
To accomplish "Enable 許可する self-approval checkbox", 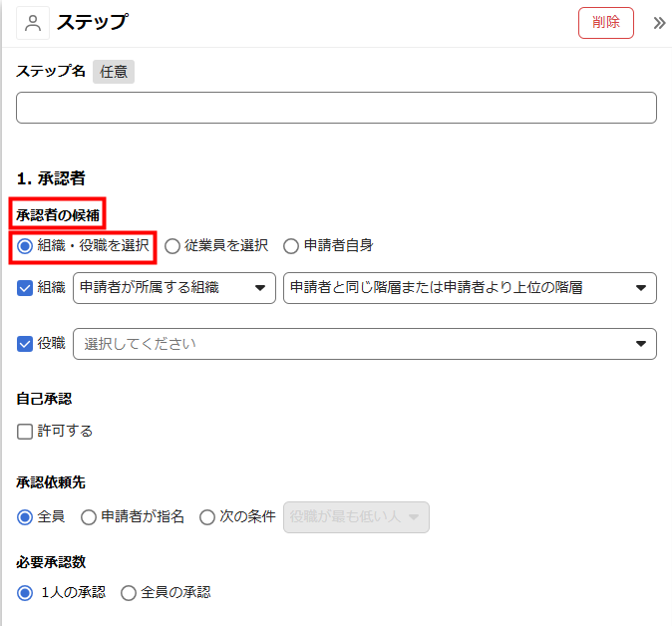I will tap(26, 432).
